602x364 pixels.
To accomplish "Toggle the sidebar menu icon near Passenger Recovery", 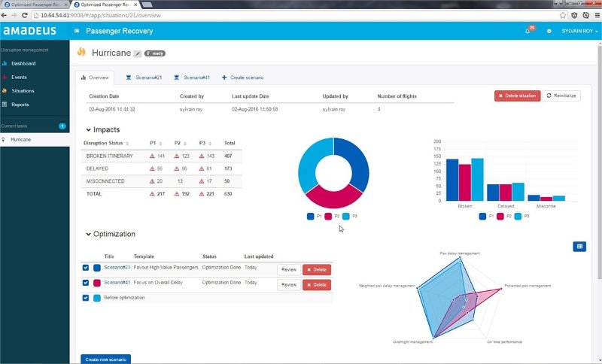I will click(78, 32).
